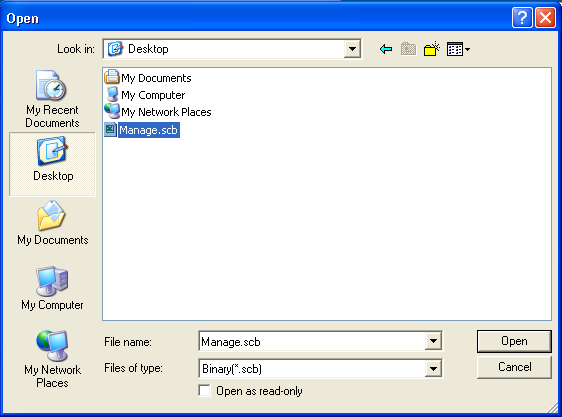The width and height of the screenshot is (562, 417).
Task: Expand the File name dropdown arrow
Action: 433,341
